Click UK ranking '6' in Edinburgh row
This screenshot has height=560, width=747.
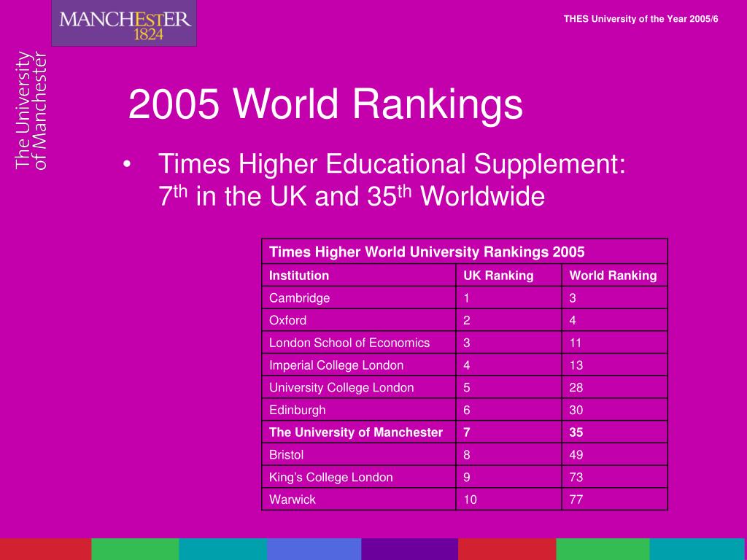coord(466,410)
